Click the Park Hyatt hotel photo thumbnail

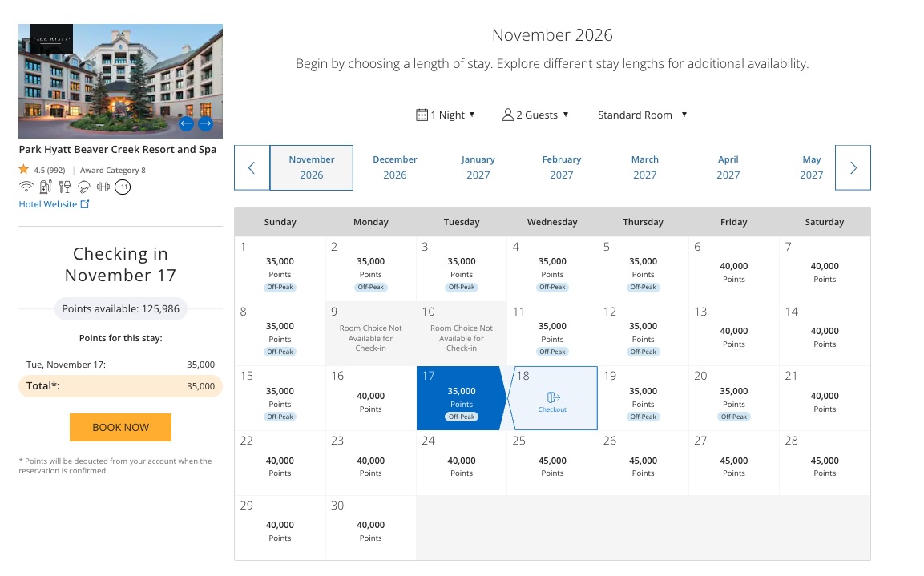121,81
